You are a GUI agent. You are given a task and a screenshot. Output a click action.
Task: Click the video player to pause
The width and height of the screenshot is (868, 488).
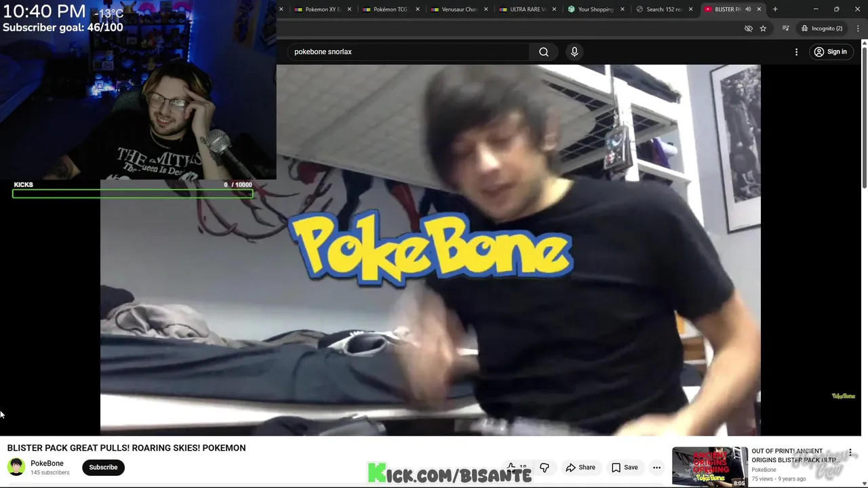(x=431, y=249)
